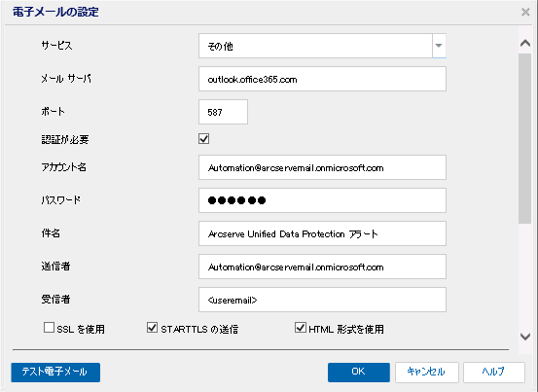538x392 pixels.
Task: Toggle HTML 形式を使用 checkbox
Action: click(x=301, y=328)
